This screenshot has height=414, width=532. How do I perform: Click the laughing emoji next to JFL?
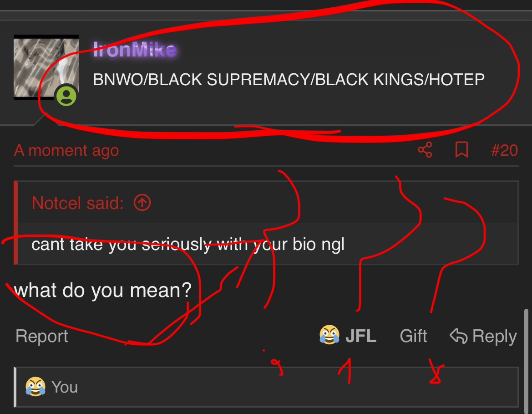[329, 335]
